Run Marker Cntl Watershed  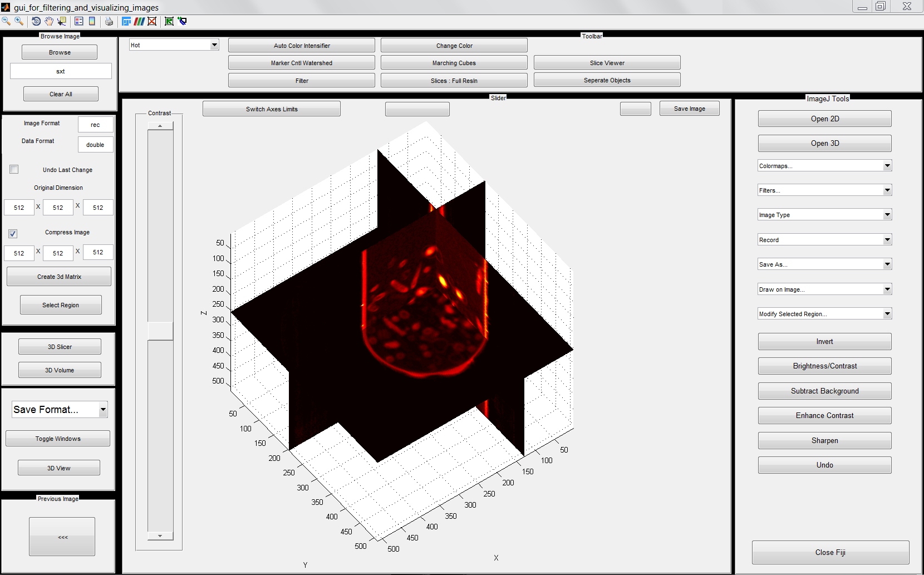[x=302, y=63]
